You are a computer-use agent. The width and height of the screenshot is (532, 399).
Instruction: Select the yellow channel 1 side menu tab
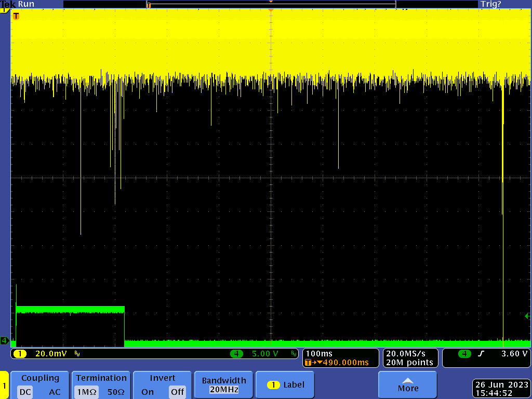pyautogui.click(x=4, y=385)
